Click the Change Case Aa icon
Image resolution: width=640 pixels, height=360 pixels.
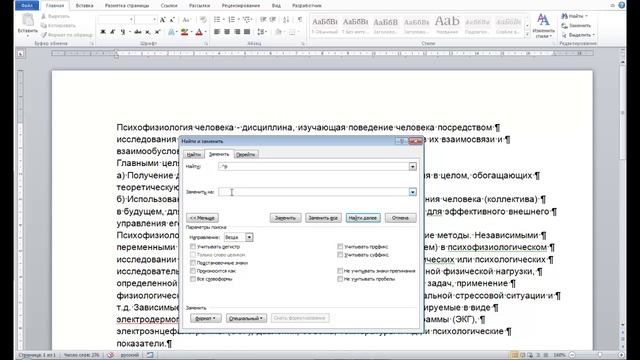[x=186, y=20]
